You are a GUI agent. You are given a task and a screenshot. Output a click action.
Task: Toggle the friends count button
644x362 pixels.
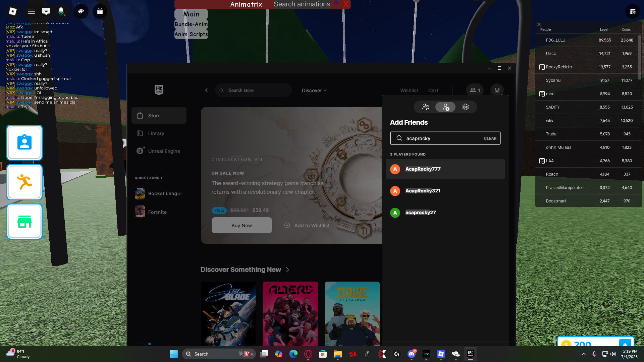click(475, 90)
